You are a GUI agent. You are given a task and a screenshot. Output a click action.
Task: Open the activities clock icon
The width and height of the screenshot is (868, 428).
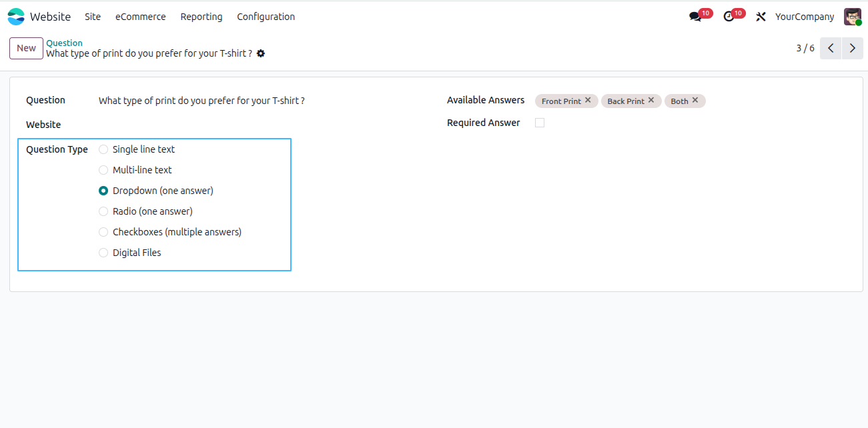[x=729, y=17]
